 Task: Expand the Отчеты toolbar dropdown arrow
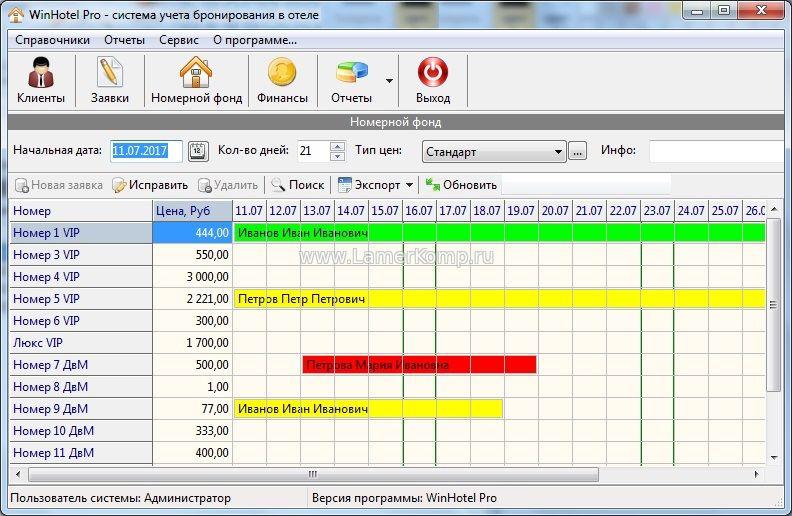click(x=389, y=81)
